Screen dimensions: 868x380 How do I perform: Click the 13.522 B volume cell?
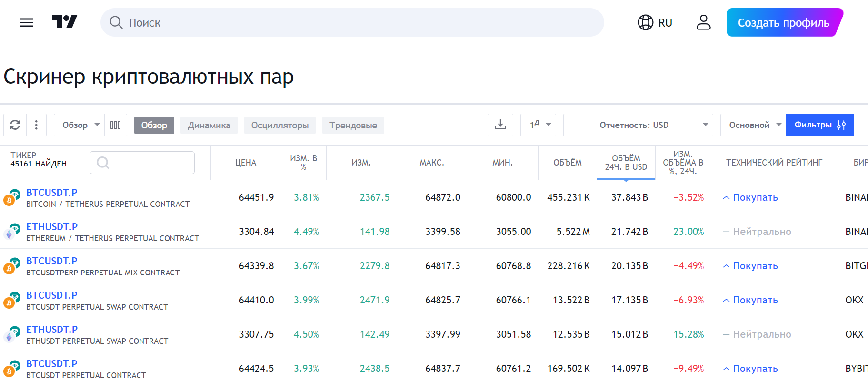[571, 300]
